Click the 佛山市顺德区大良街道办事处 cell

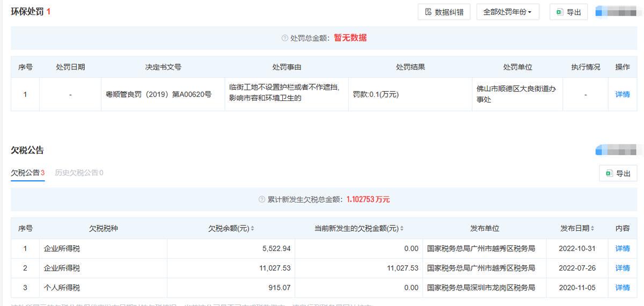pyautogui.click(x=516, y=94)
